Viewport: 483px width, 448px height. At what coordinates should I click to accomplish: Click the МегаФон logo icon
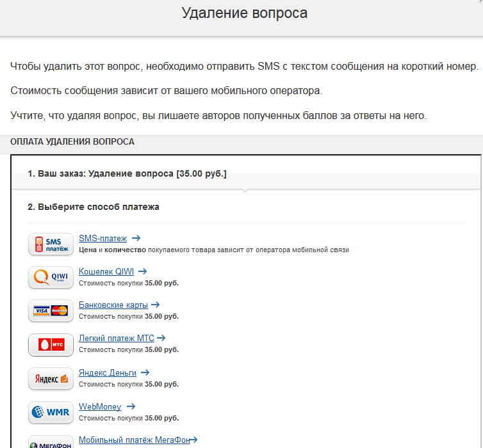tap(51, 442)
